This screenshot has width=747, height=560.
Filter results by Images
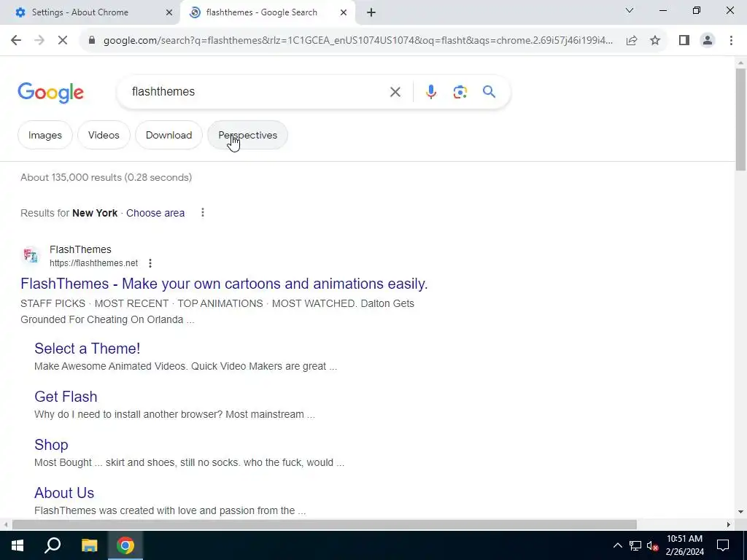click(x=45, y=135)
